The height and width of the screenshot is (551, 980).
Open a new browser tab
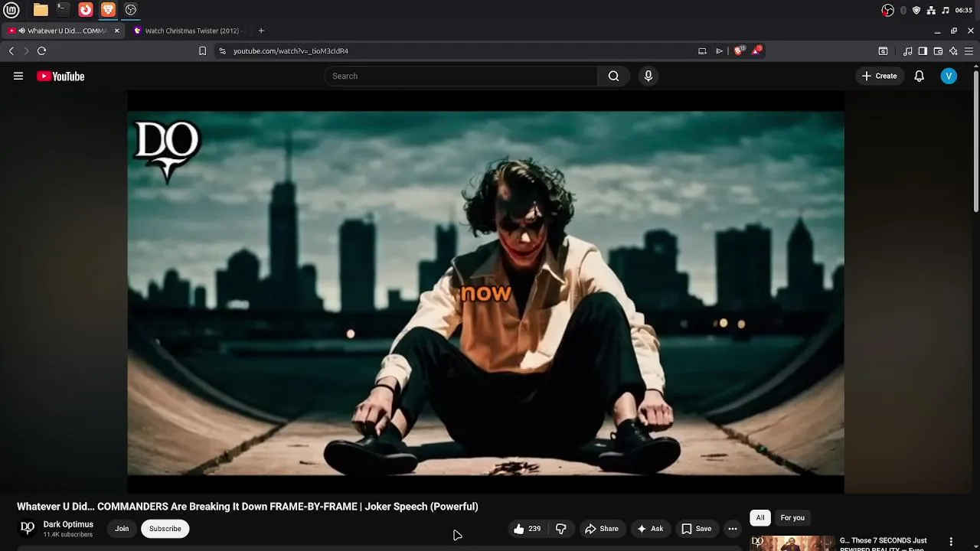pos(261,31)
